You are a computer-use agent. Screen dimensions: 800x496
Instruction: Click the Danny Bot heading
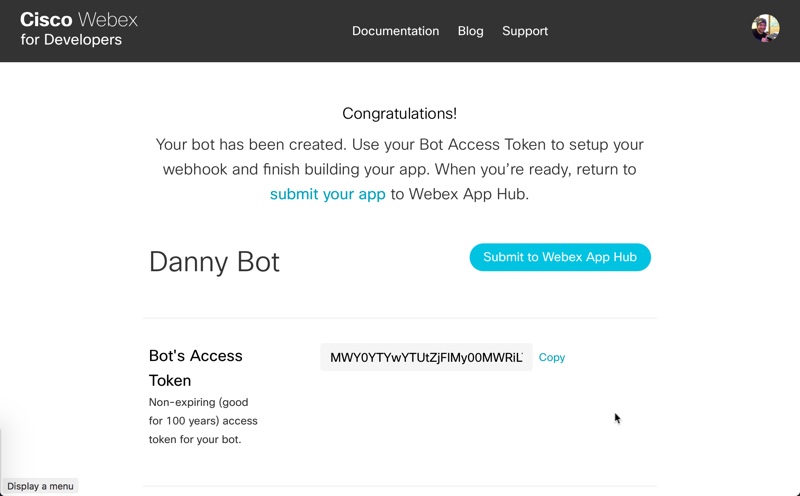point(214,261)
